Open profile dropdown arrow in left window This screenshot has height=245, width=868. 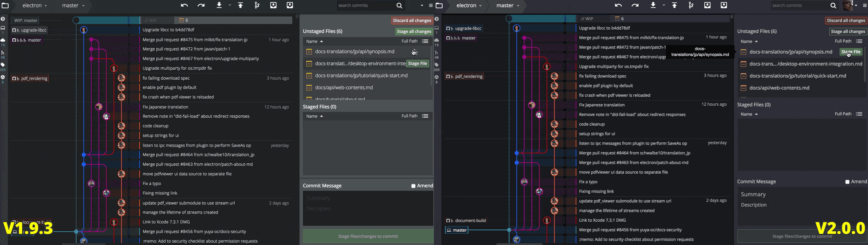(x=422, y=5)
